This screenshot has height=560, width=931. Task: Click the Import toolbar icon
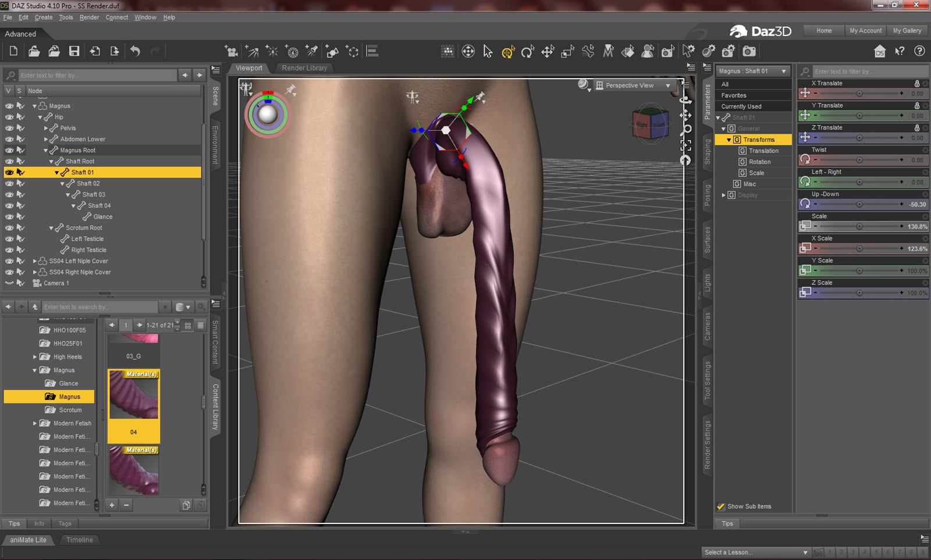coord(94,51)
